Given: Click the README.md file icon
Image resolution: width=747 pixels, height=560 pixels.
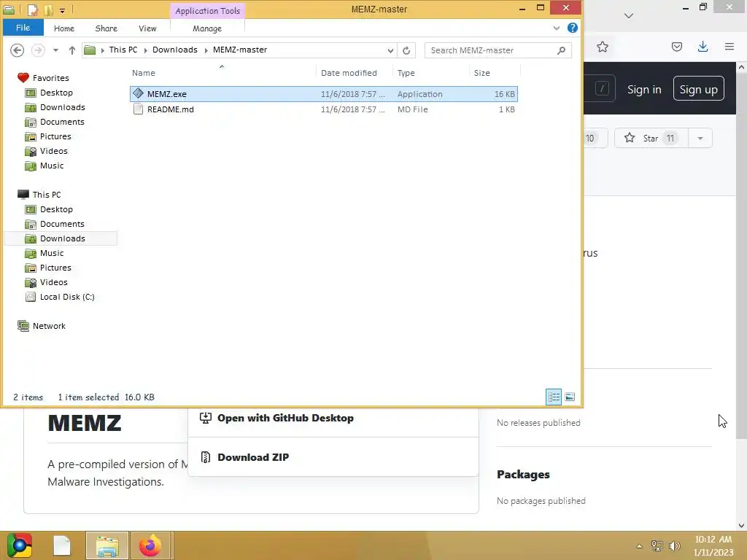Looking at the screenshot, I should coord(138,109).
